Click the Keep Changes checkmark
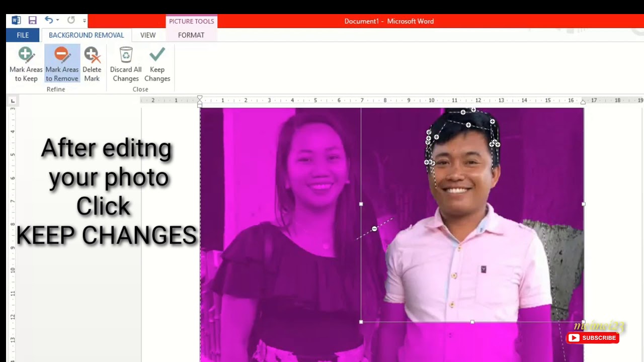This screenshot has width=644, height=362. coord(157,54)
